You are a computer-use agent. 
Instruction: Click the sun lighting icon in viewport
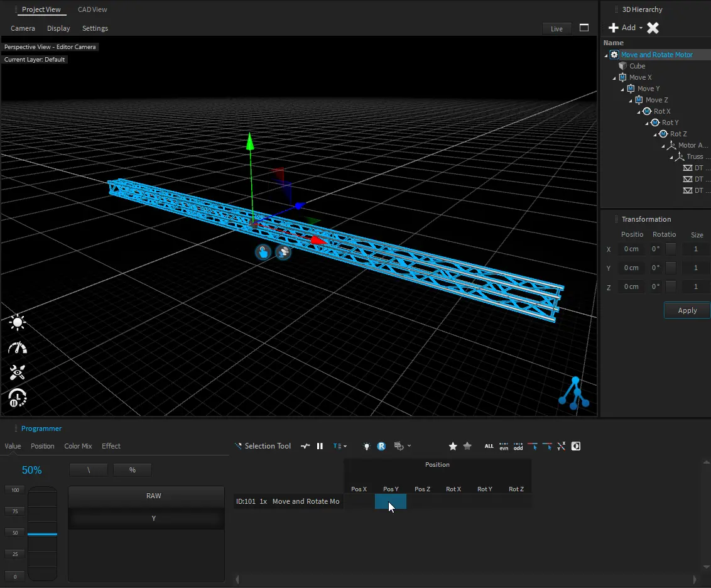(x=18, y=323)
